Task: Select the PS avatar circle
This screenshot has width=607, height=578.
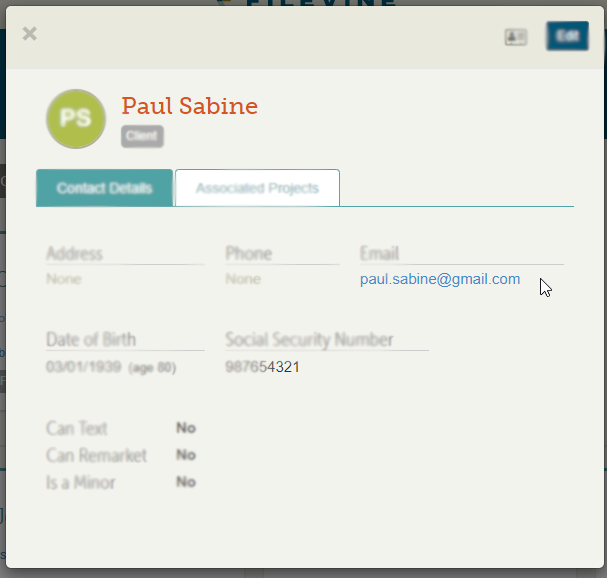Action: [76, 119]
